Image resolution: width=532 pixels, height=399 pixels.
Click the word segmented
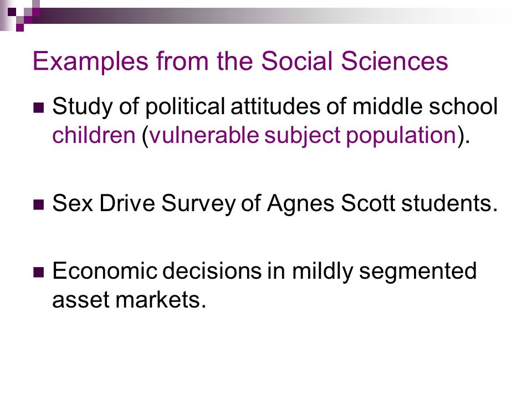click(418, 272)
